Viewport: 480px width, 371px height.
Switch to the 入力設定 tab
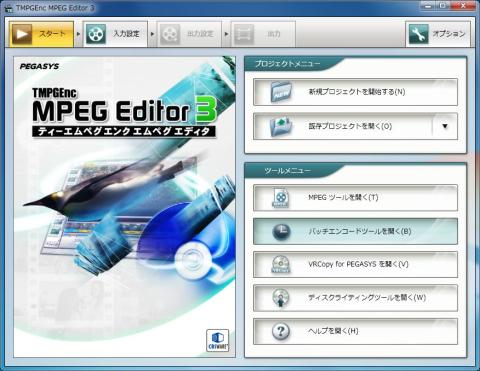click(115, 34)
